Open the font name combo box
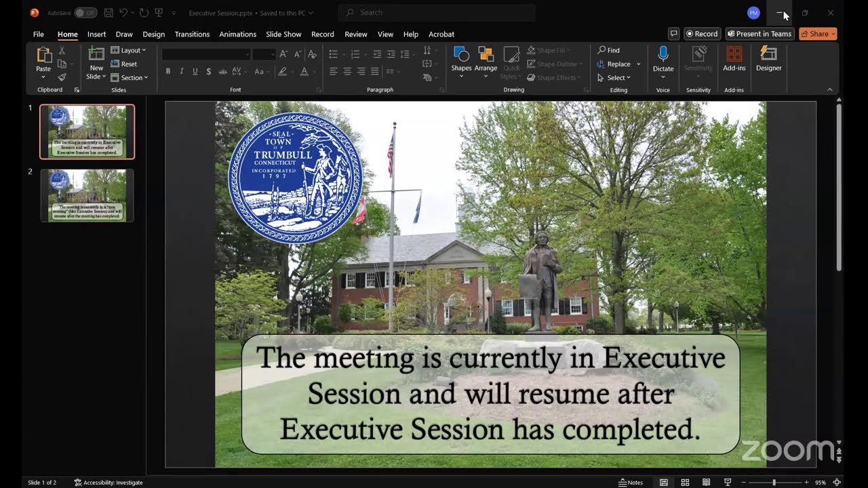Image resolution: width=868 pixels, height=488 pixels. point(206,54)
